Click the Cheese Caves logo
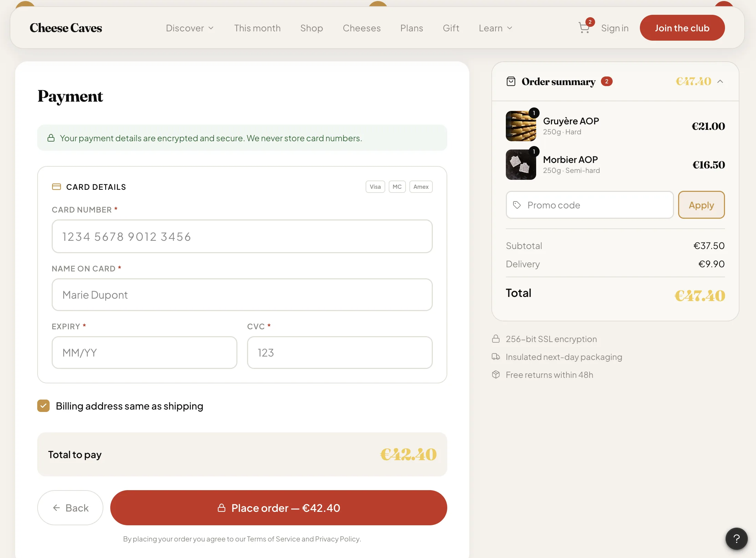Image resolution: width=756 pixels, height=558 pixels. 65,28
